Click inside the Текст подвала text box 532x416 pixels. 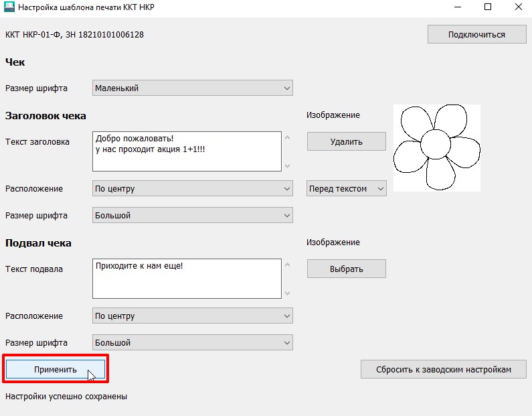point(187,279)
